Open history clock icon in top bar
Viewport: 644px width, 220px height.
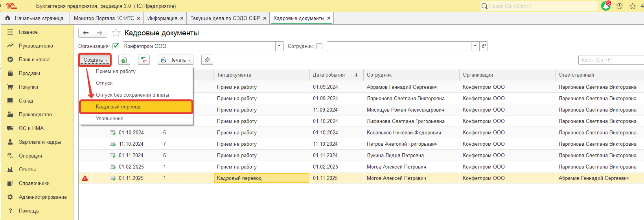[x=619, y=6]
